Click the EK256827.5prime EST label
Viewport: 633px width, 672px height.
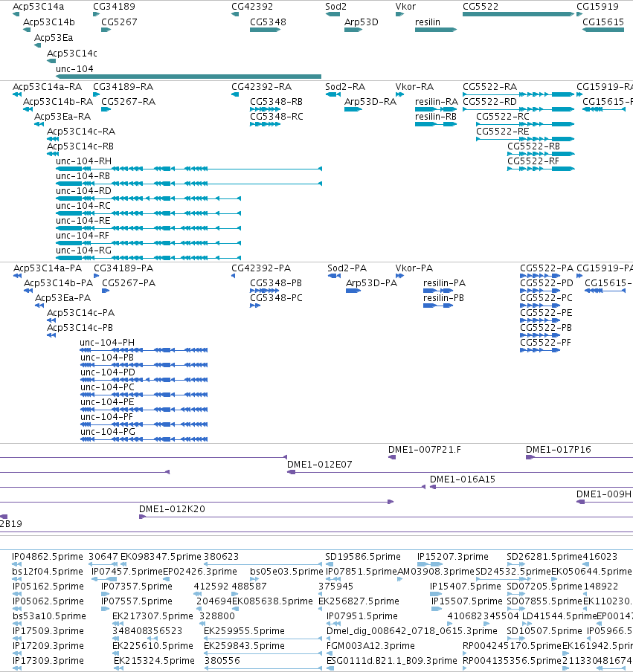pyautogui.click(x=359, y=601)
